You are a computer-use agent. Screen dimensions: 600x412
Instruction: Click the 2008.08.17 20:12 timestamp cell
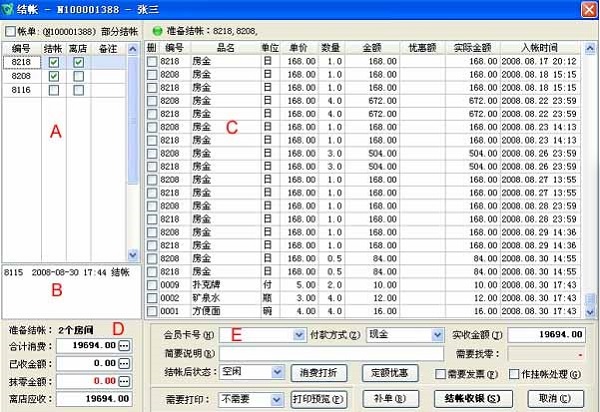pos(539,62)
